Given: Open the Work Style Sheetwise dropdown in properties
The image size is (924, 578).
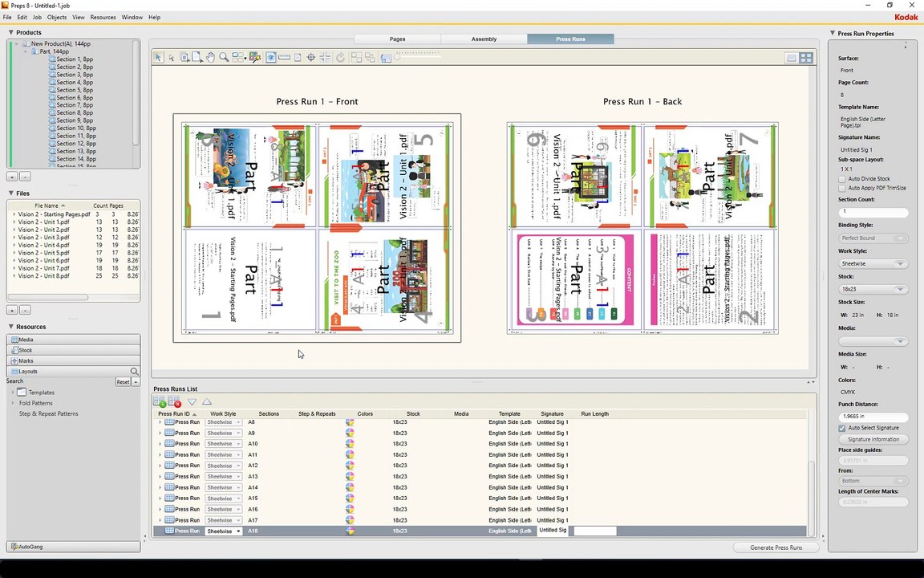Looking at the screenshot, I should [873, 263].
